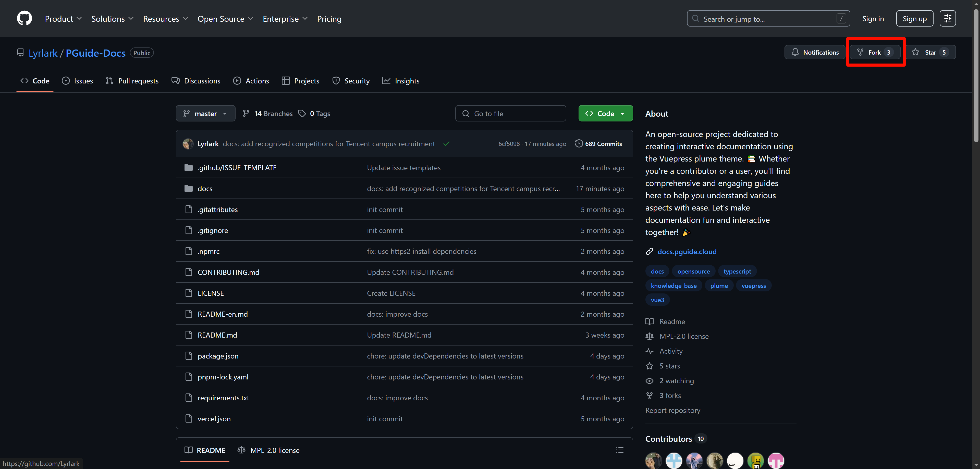Click the 689 Commits link
The height and width of the screenshot is (469, 980).
598,143
